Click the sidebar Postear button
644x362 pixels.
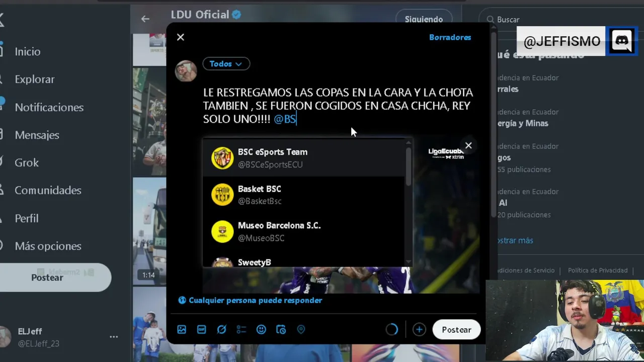54,278
